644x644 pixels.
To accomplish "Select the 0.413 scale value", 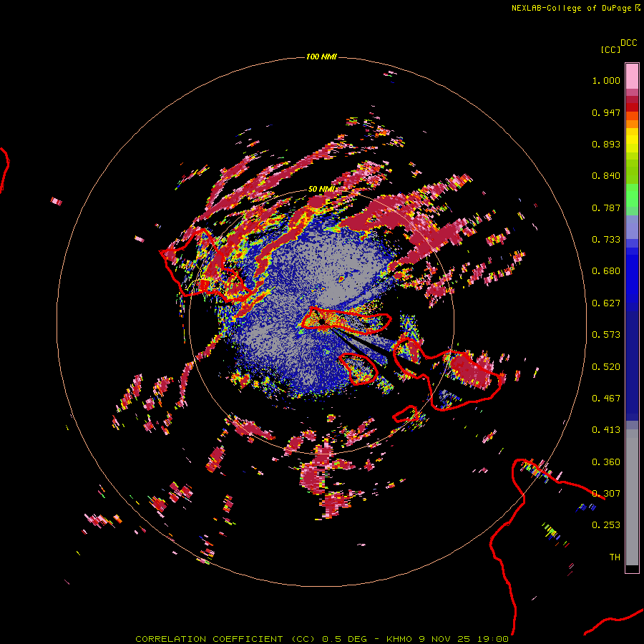I will point(606,430).
